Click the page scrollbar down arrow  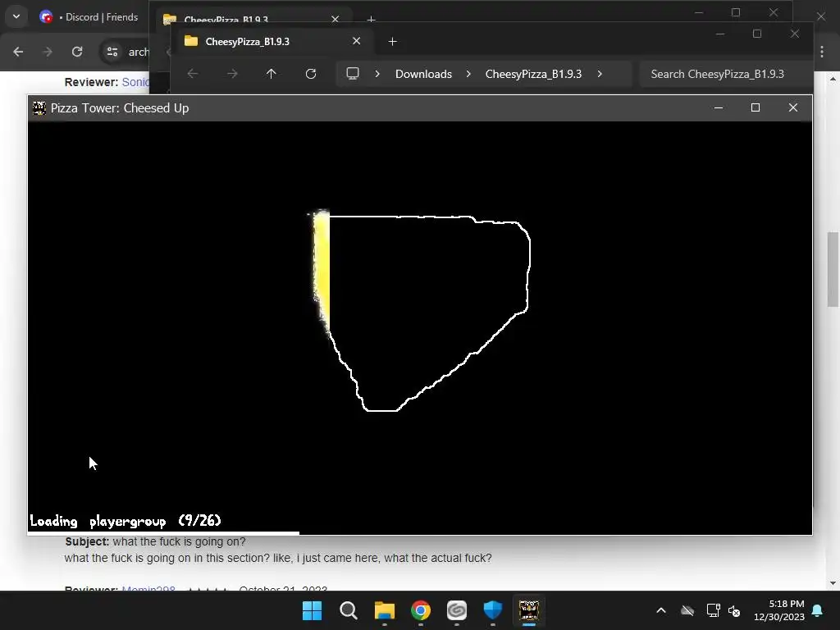[833, 583]
